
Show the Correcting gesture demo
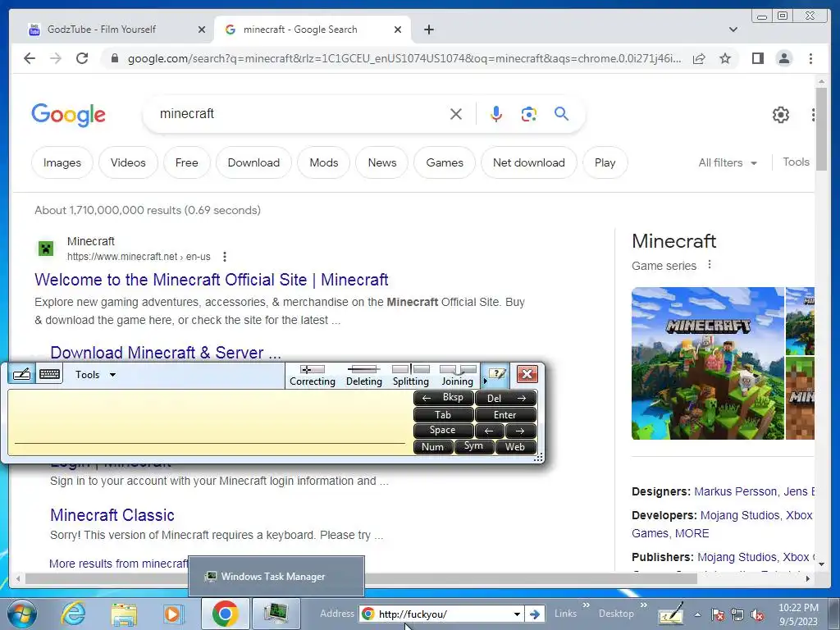click(x=313, y=376)
